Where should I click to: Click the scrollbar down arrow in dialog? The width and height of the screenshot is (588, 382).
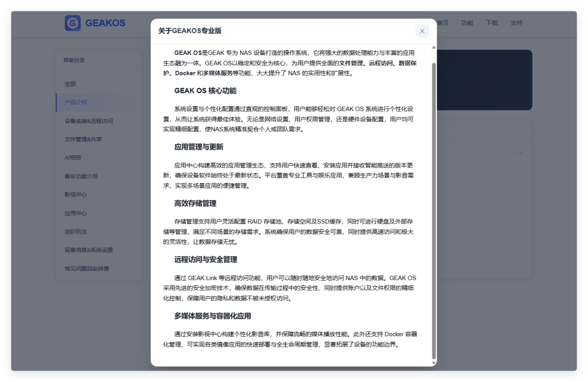click(434, 362)
